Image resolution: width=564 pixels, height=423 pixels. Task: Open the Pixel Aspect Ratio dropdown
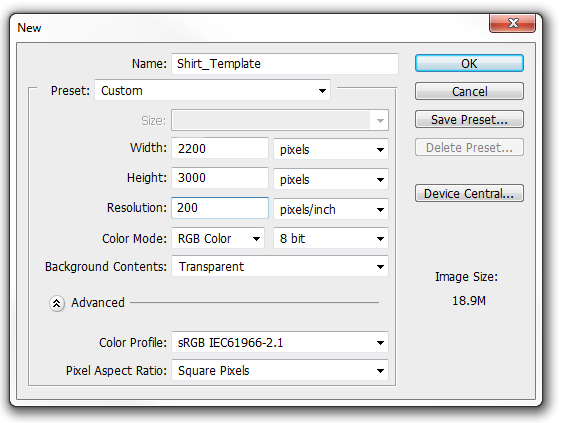(280, 370)
